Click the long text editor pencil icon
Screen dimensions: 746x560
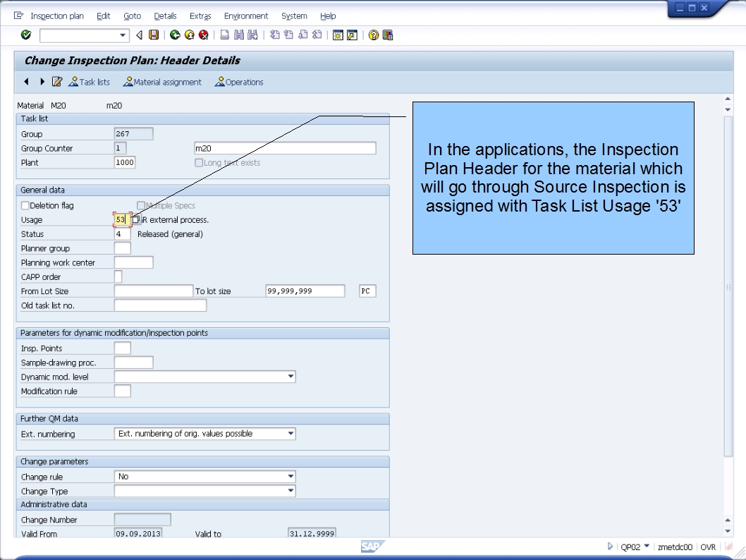point(57,82)
